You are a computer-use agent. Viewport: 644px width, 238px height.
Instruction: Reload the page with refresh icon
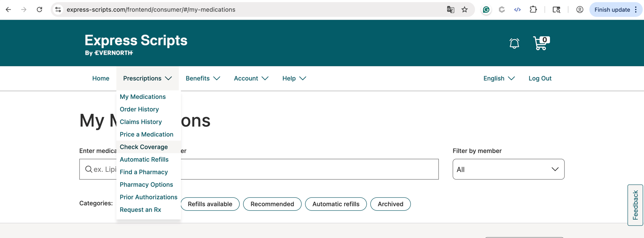point(39,10)
